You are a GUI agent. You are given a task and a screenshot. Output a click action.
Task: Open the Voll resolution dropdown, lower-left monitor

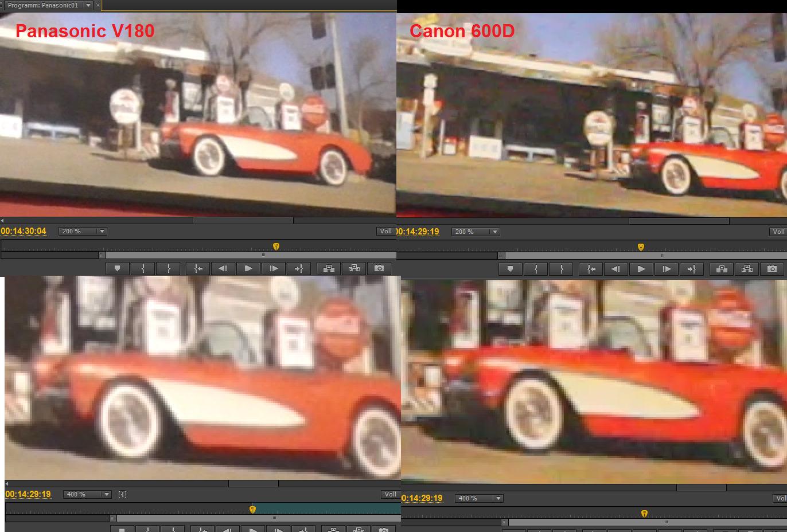(x=391, y=494)
